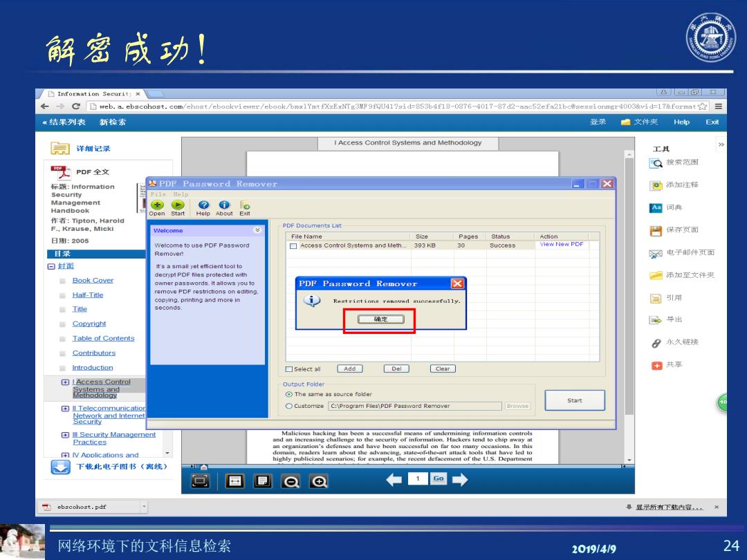747x560 pixels.
Task: Select the Customize output folder radio
Action: [x=288, y=407]
